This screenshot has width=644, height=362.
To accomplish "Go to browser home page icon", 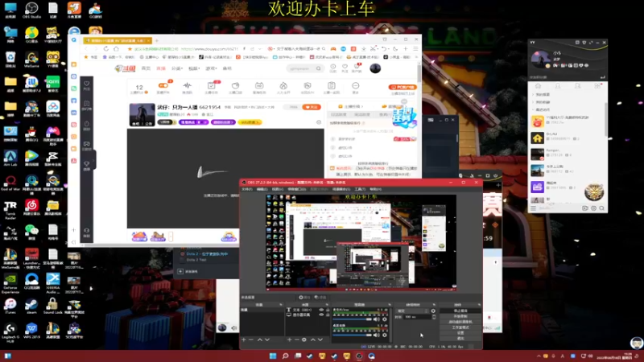I will [116, 49].
